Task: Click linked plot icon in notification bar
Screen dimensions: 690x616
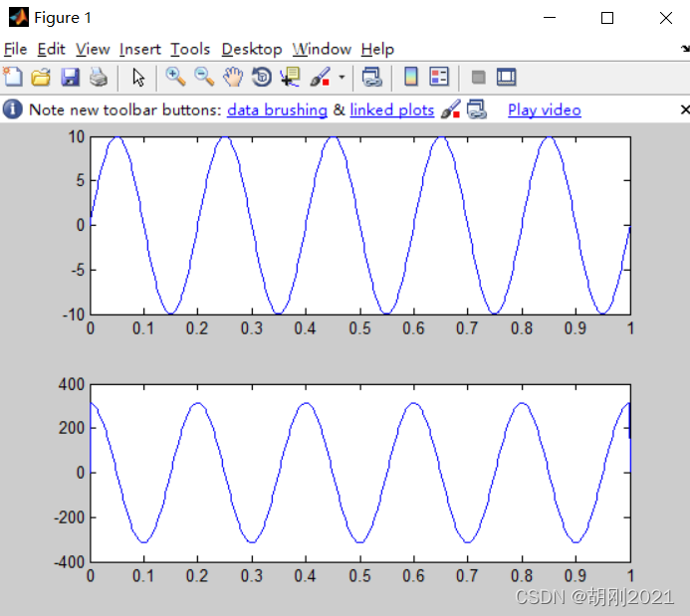Action: [477, 109]
